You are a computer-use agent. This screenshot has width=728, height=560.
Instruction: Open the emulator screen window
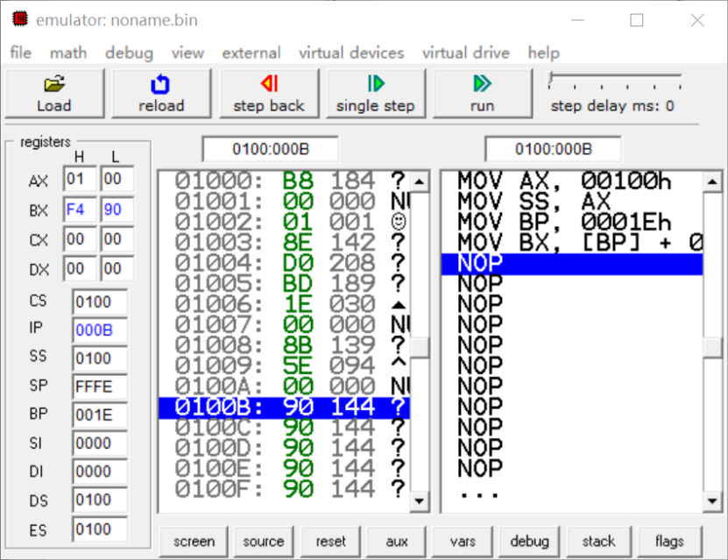click(x=194, y=541)
